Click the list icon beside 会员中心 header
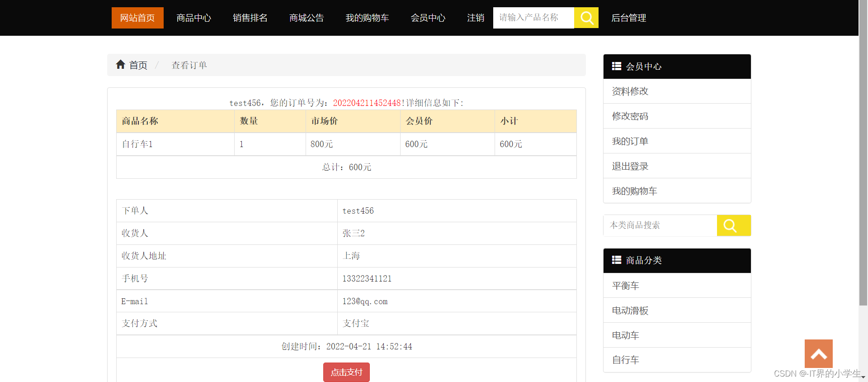This screenshot has width=868, height=382. click(x=616, y=66)
